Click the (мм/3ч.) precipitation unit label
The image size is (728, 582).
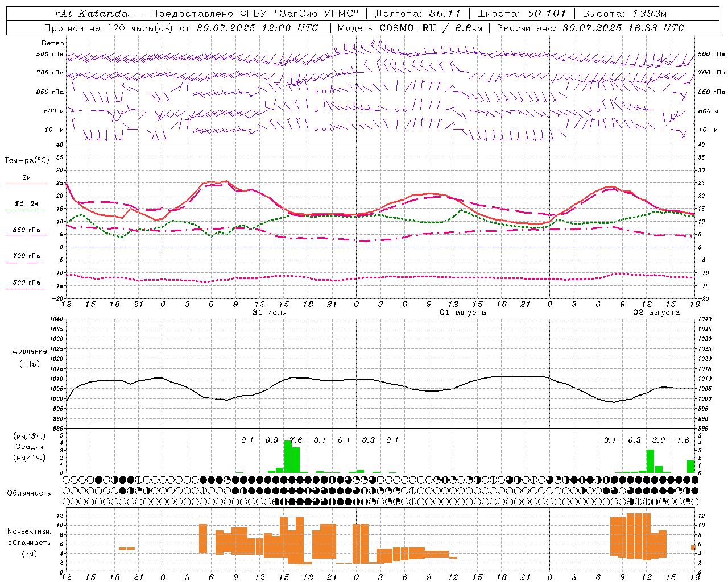[29, 436]
